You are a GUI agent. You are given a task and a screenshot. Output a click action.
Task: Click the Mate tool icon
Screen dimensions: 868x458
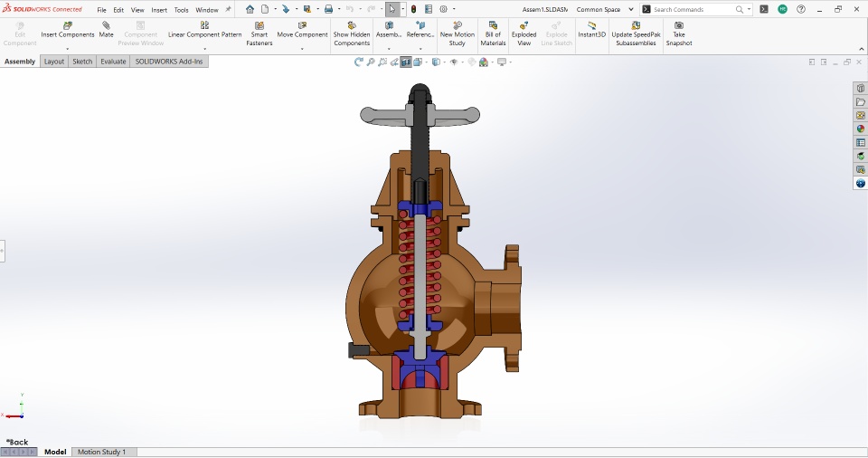106,26
